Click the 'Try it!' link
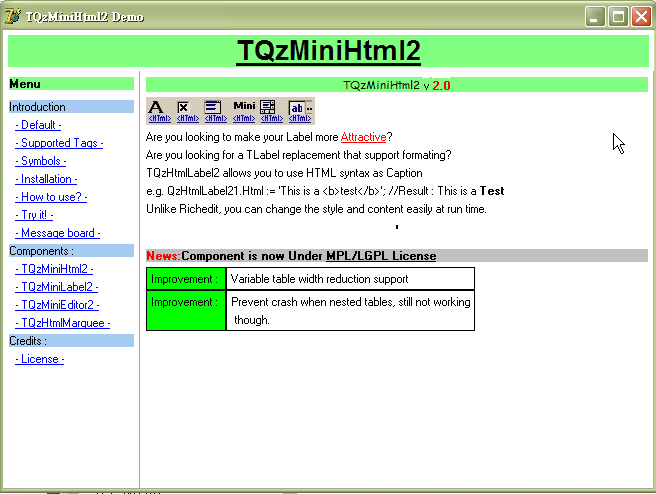Viewport: 656px width, 494px height. point(34,215)
